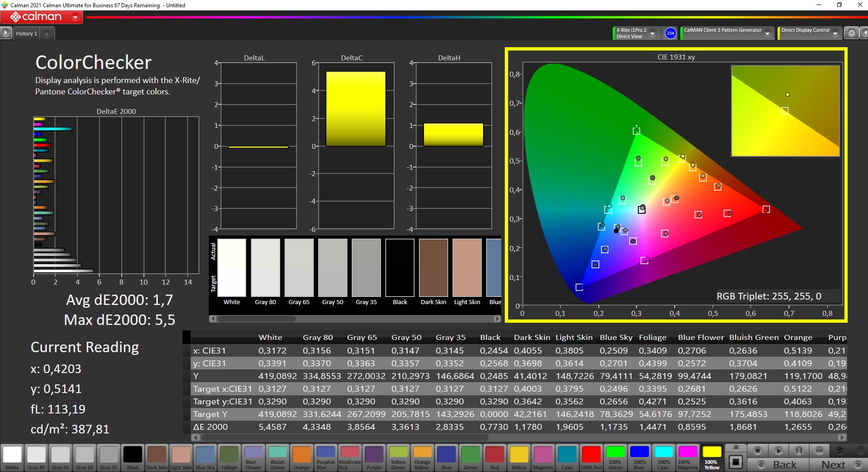Select the 100% Cyan patch
Viewport: 868px width, 472px height.
(x=663, y=457)
